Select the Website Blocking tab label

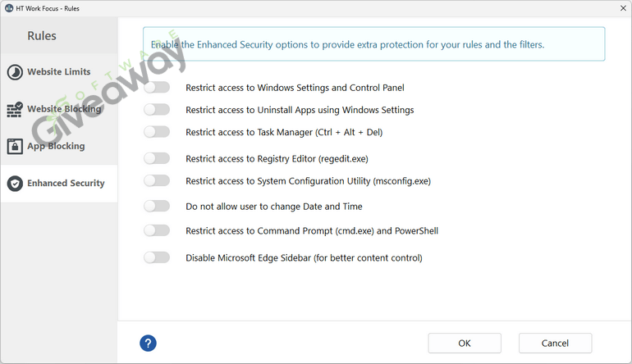coord(64,109)
